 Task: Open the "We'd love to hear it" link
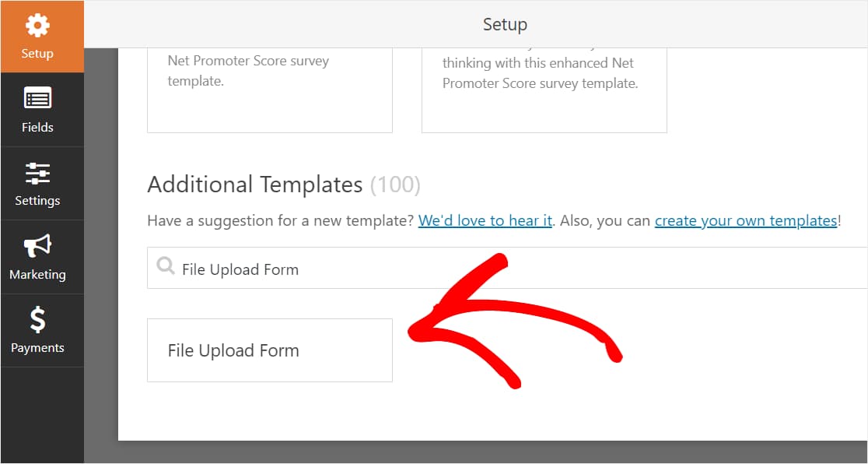point(485,220)
